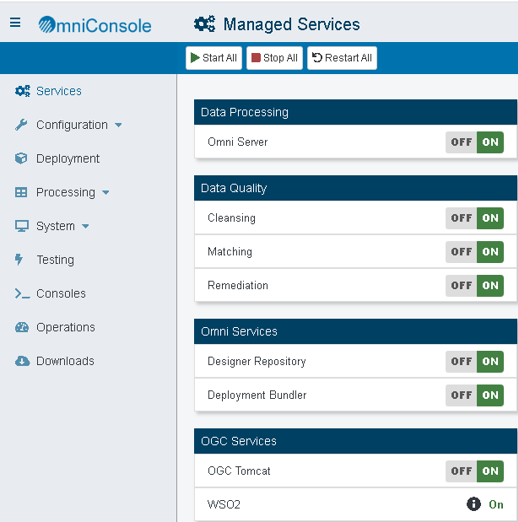
Task: Click the Services gears sidebar icon
Action: (22, 91)
